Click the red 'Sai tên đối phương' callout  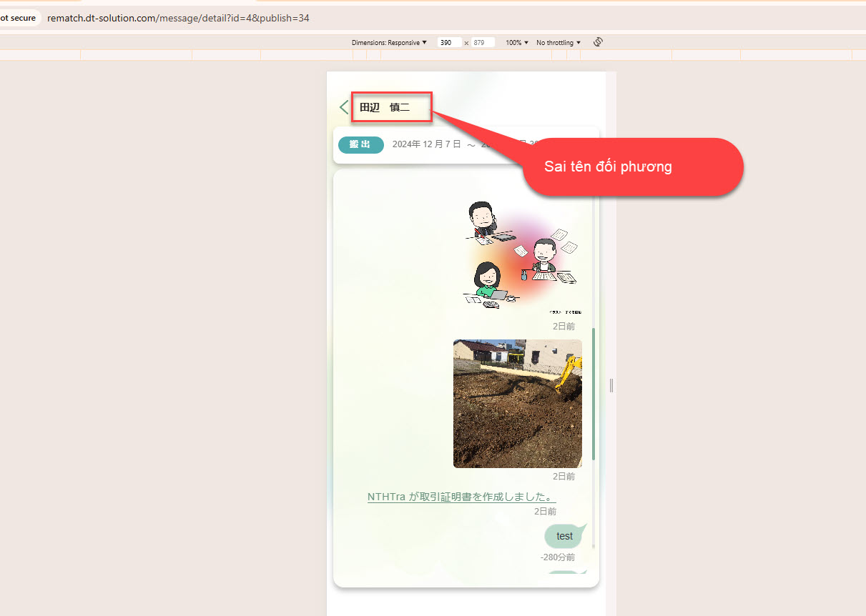point(633,167)
